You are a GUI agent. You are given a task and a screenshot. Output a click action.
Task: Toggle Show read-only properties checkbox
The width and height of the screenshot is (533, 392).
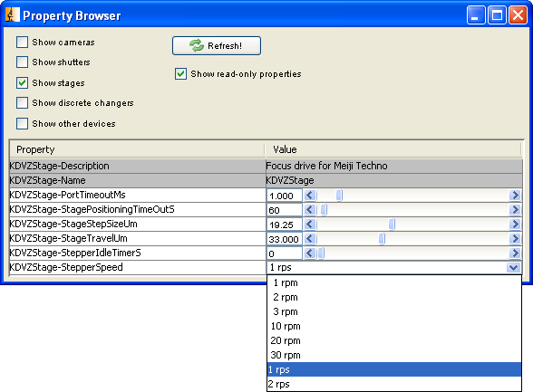(180, 74)
